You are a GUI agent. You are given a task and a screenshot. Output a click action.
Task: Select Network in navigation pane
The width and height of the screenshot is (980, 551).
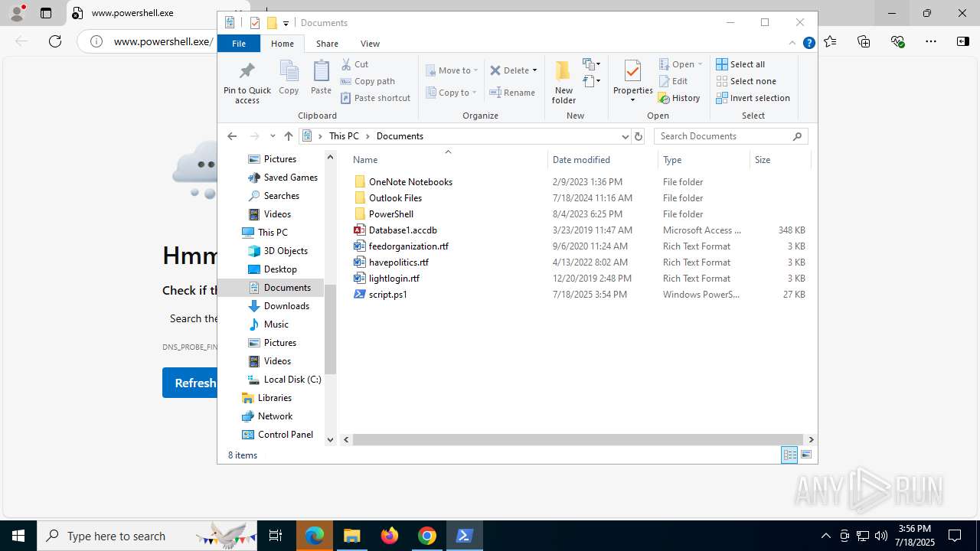[275, 416]
